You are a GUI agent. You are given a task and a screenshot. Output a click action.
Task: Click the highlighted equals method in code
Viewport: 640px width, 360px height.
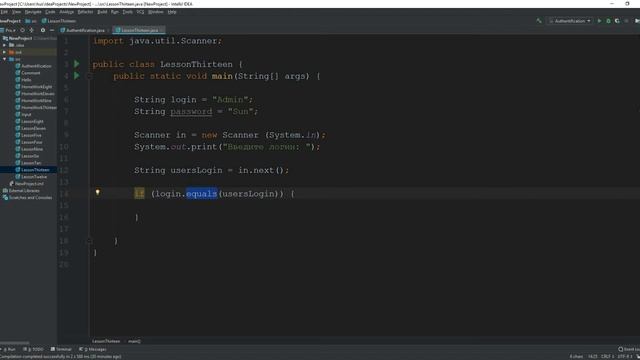click(202, 194)
